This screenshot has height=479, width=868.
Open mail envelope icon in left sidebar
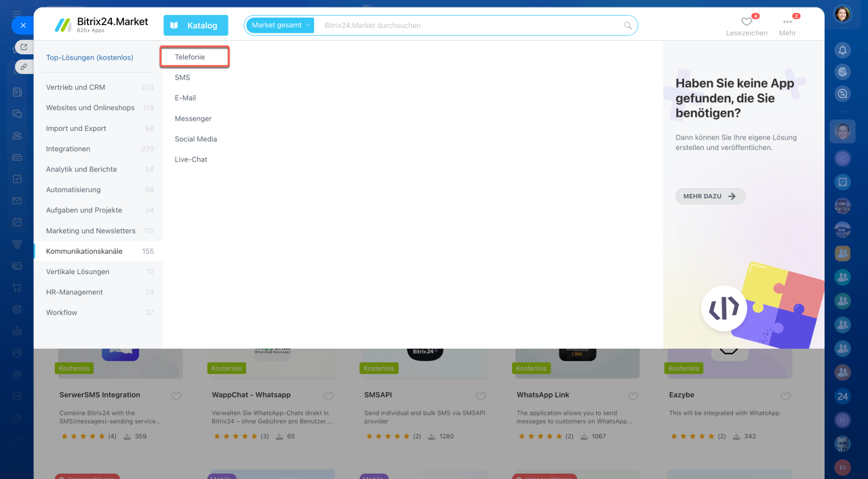(17, 200)
